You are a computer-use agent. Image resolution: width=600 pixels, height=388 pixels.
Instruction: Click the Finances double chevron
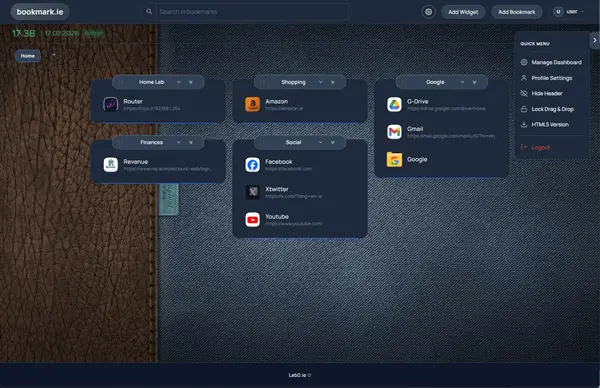pos(191,142)
